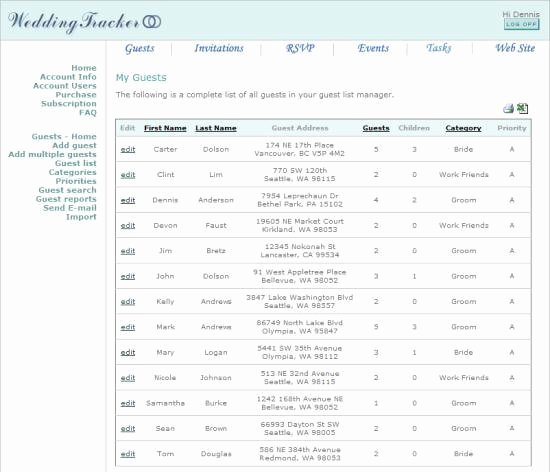Click the Hi Dennis greeting text
The height and width of the screenshot is (472, 550).
(x=521, y=14)
